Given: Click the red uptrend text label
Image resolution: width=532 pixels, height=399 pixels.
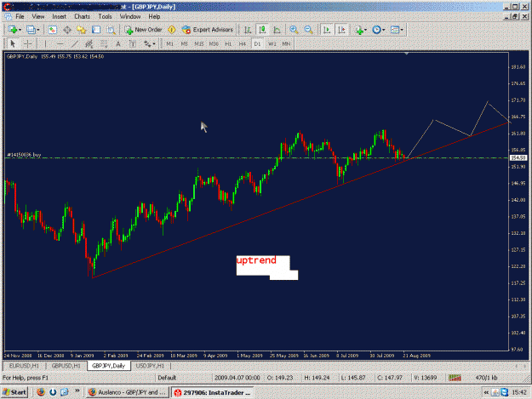Looking at the screenshot, I should (x=256, y=260).
